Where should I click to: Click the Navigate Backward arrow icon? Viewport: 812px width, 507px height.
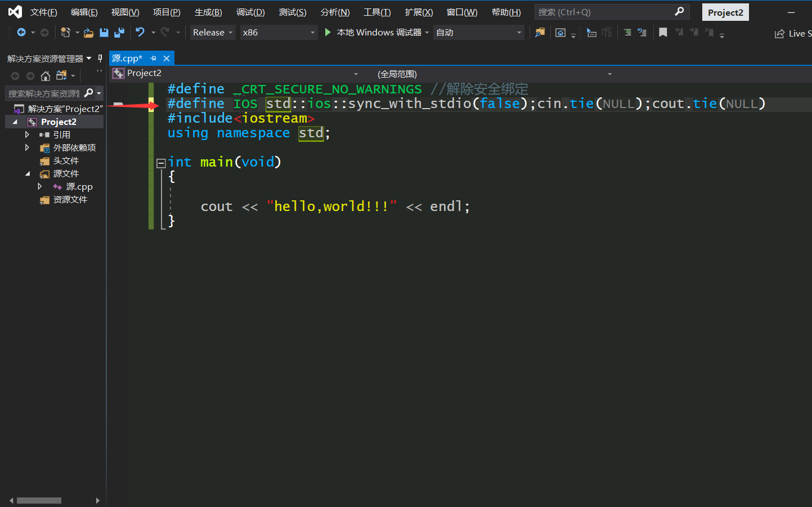point(21,33)
